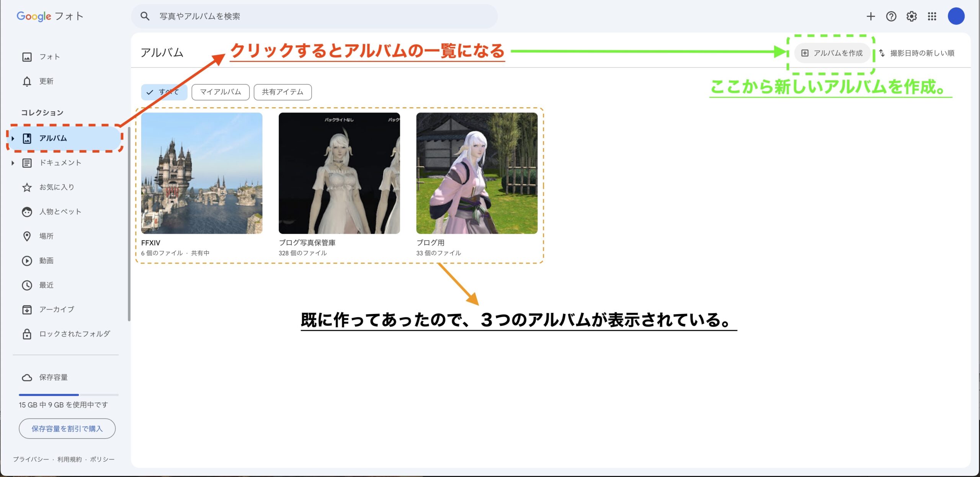Open the 撮影日時の新しい順 sort dropdown
Image resolution: width=980 pixels, height=477 pixels.
[x=917, y=53]
